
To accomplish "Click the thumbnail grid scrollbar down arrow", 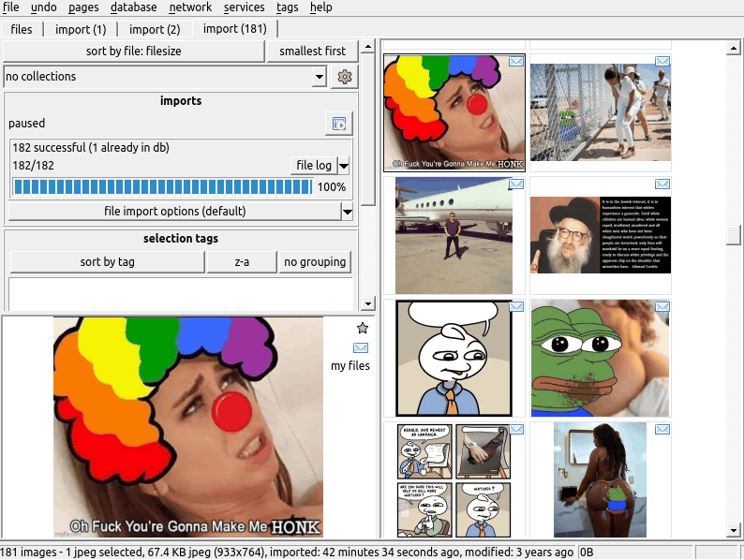I will click(x=734, y=530).
